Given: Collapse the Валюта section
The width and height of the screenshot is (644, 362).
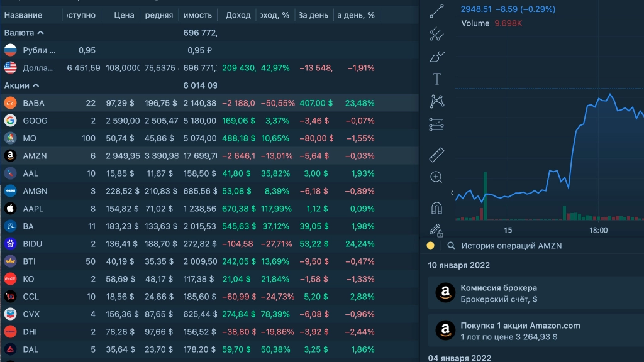Looking at the screenshot, I should pos(40,33).
